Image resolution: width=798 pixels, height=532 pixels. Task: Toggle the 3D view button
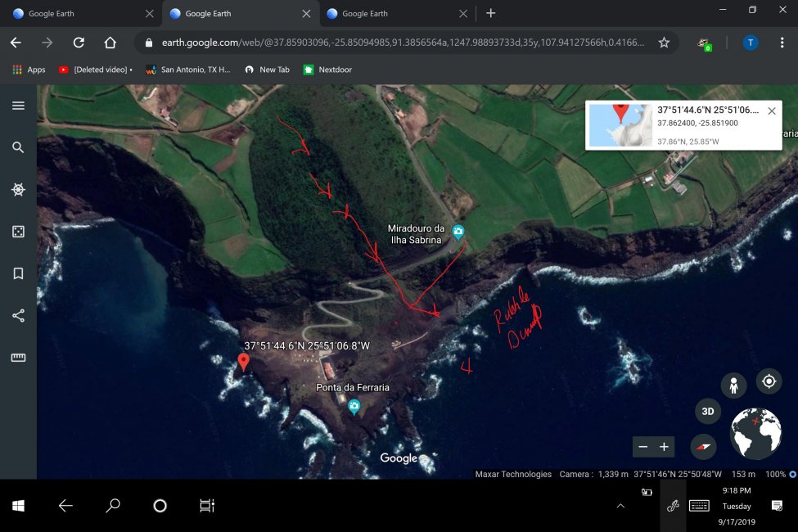[x=708, y=412]
